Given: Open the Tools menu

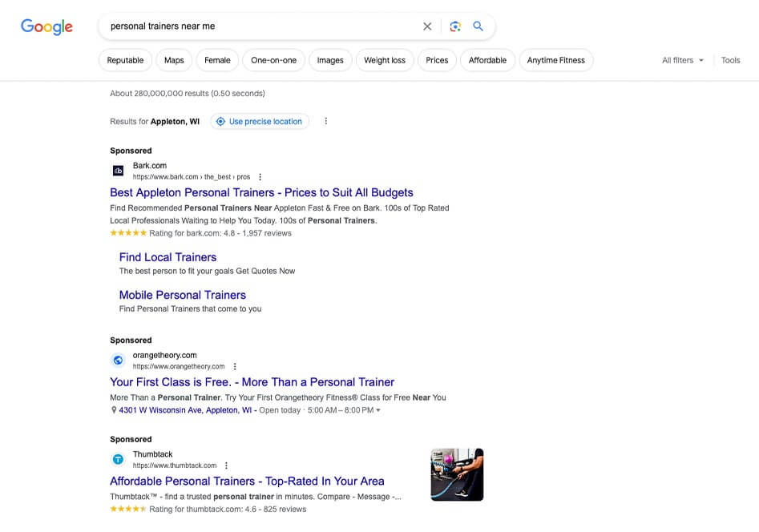Looking at the screenshot, I should (x=730, y=60).
